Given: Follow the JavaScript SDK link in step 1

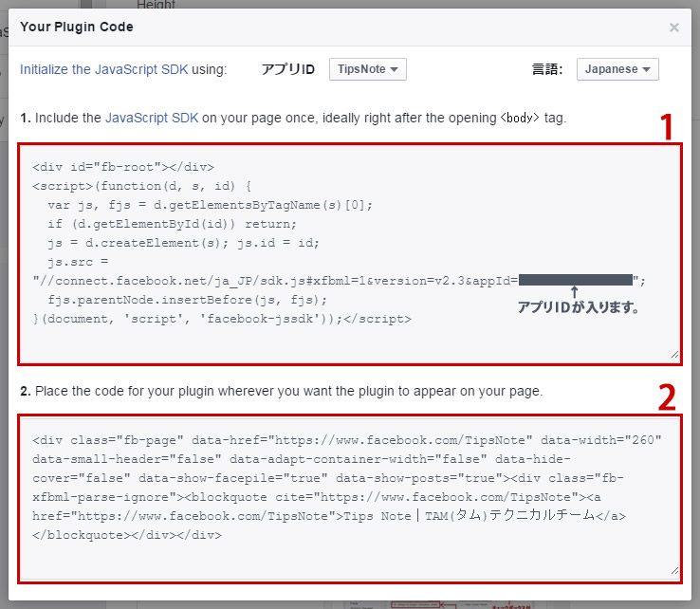Looking at the screenshot, I should (x=152, y=118).
